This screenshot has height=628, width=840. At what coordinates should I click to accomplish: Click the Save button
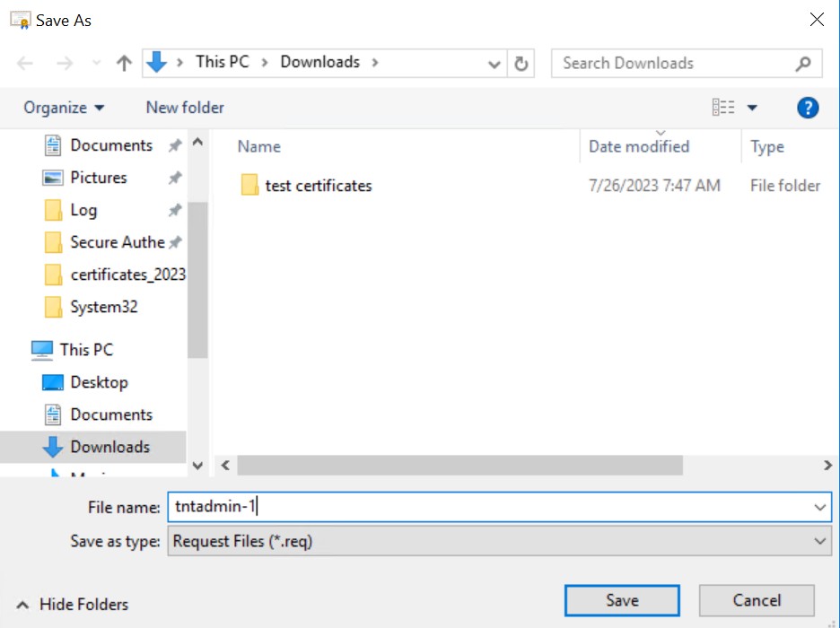click(x=622, y=600)
